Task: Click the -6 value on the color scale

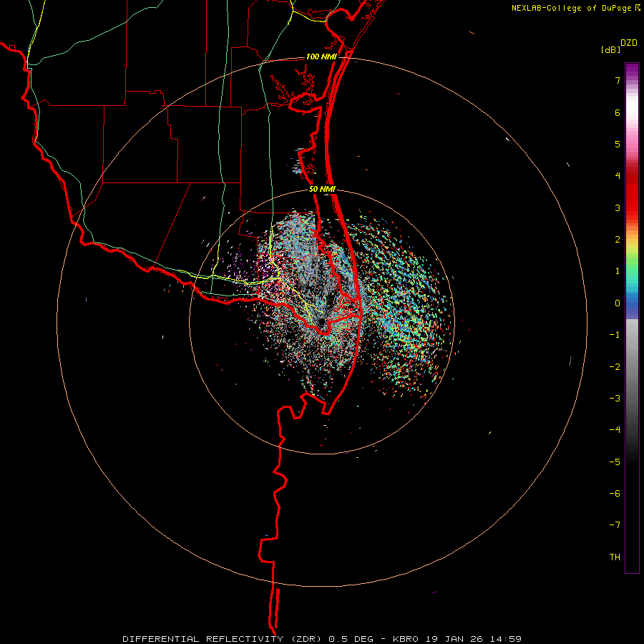Action: [615, 494]
